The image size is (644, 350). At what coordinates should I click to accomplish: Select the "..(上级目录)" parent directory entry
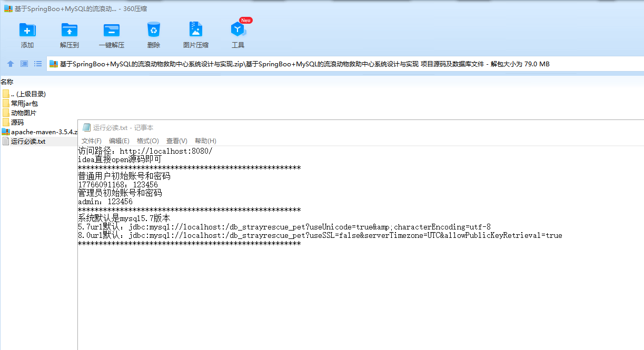(24, 94)
